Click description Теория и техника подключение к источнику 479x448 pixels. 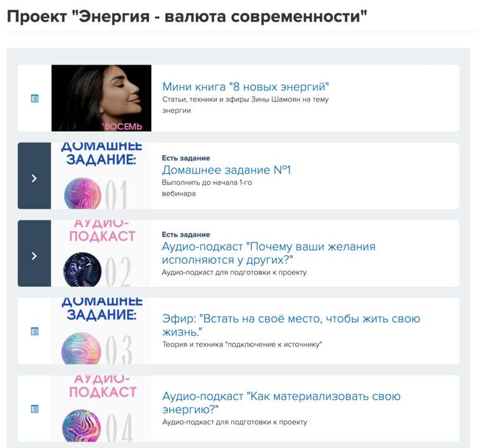click(242, 345)
